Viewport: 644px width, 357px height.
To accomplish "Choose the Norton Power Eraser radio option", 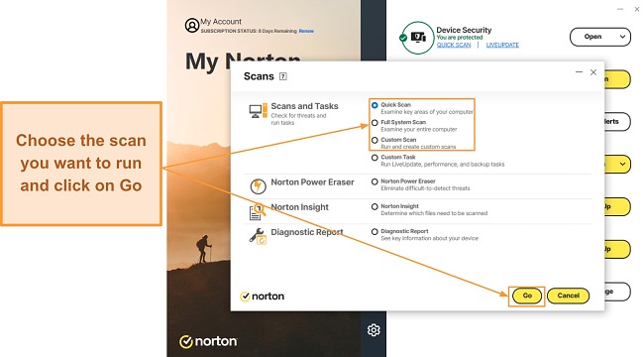I will (x=375, y=181).
